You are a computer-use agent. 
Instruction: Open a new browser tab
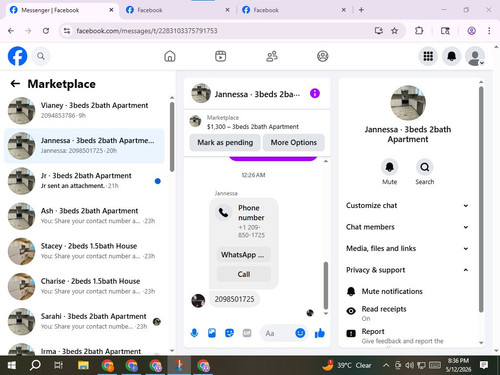pos(361,10)
